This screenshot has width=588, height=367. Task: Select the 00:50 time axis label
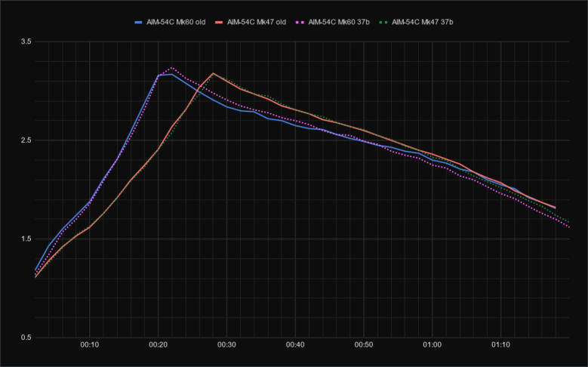coord(364,345)
